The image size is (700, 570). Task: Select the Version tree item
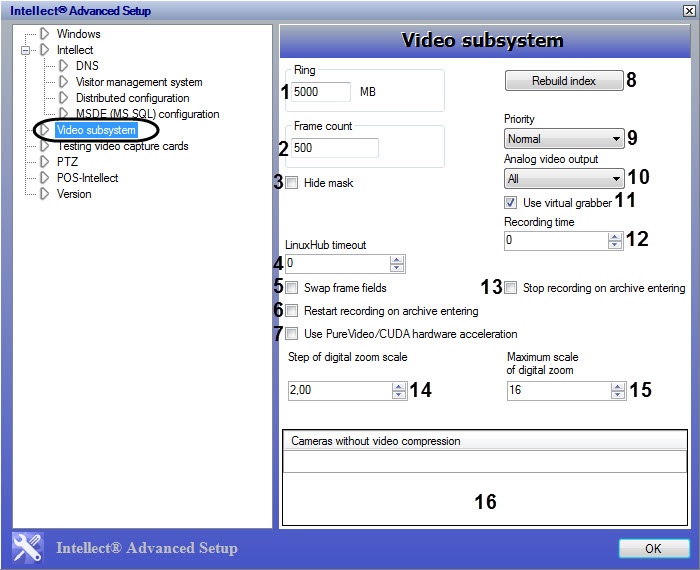tap(74, 194)
